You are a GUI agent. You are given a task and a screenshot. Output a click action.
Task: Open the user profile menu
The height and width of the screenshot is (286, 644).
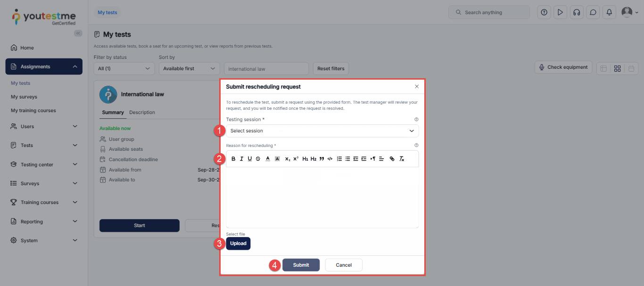tap(630, 12)
